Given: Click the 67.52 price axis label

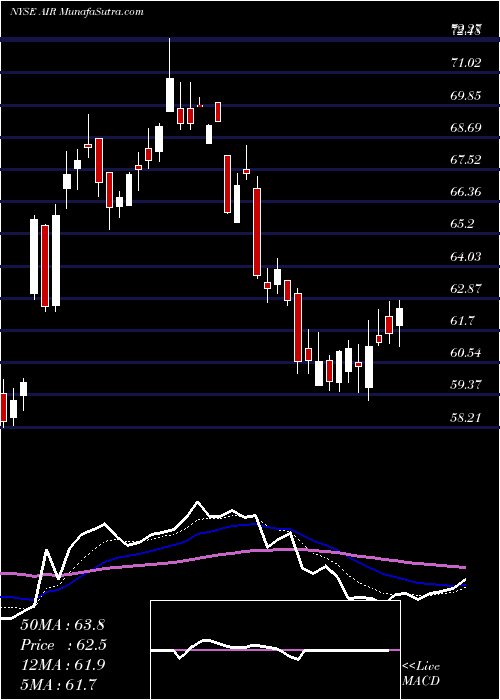Looking at the screenshot, I should coord(466,160).
